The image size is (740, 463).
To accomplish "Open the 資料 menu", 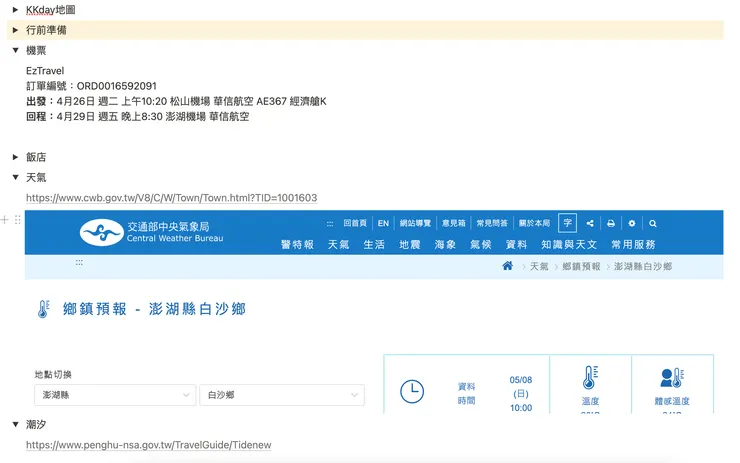I will point(516,244).
